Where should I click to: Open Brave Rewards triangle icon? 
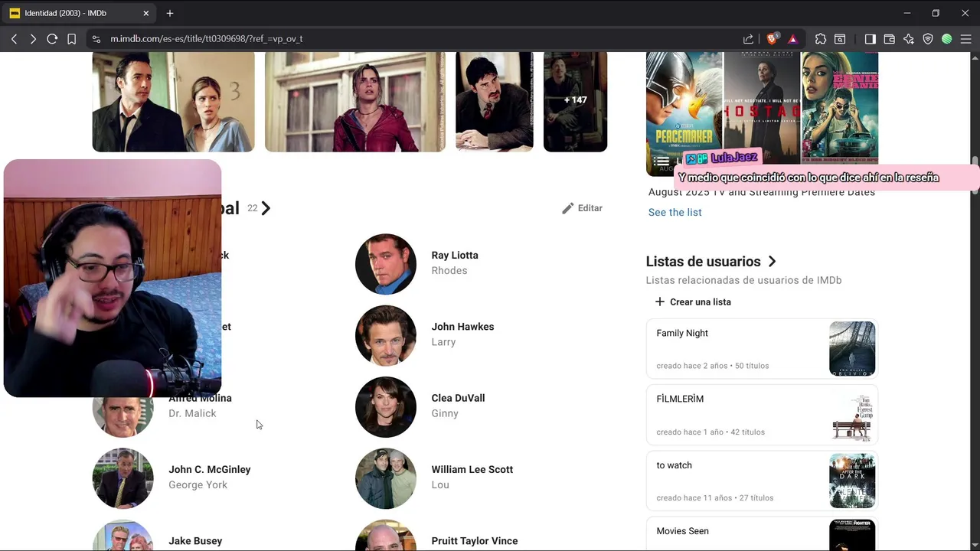tap(792, 39)
